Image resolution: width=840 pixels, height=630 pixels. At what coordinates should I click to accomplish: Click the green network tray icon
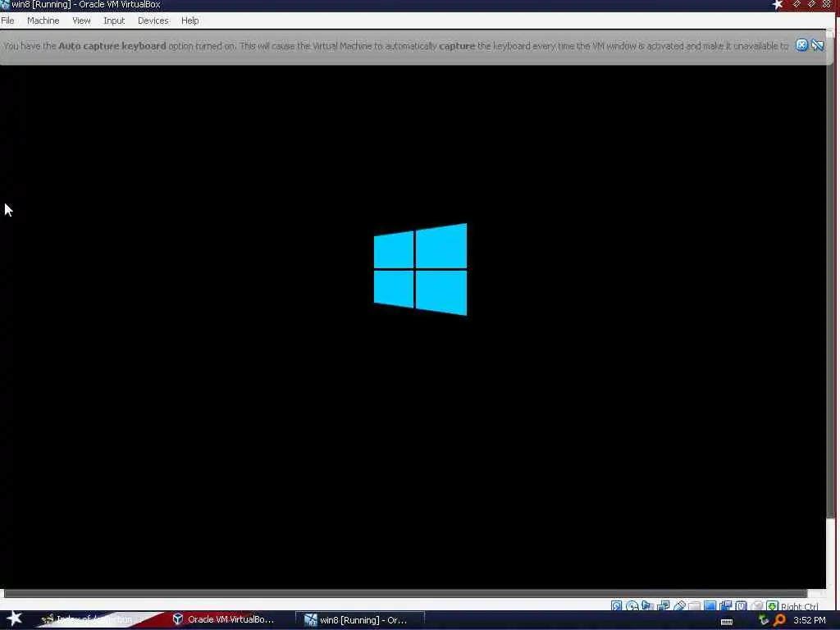(x=764, y=620)
